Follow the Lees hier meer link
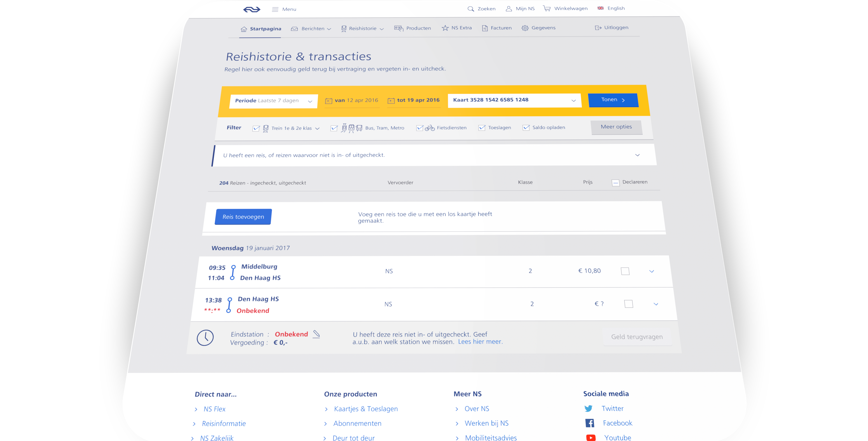 click(x=480, y=342)
